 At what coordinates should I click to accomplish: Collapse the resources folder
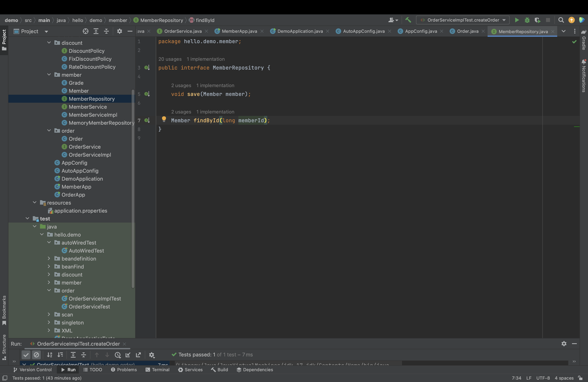pos(35,203)
